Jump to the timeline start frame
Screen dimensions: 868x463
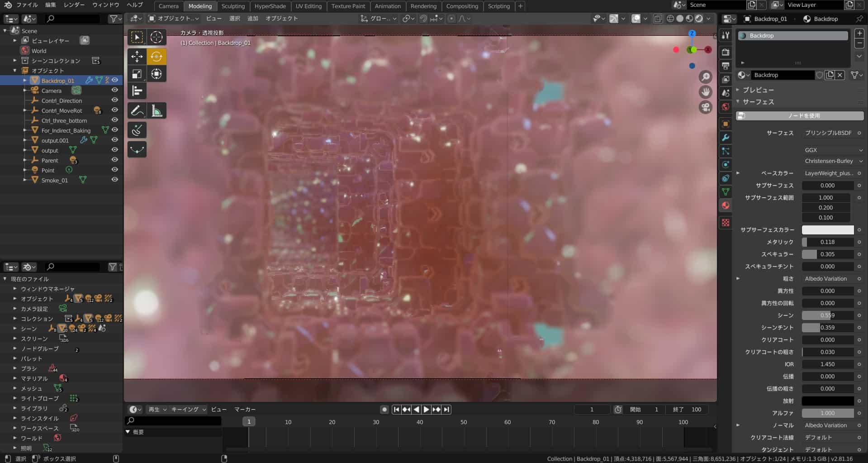pos(396,410)
